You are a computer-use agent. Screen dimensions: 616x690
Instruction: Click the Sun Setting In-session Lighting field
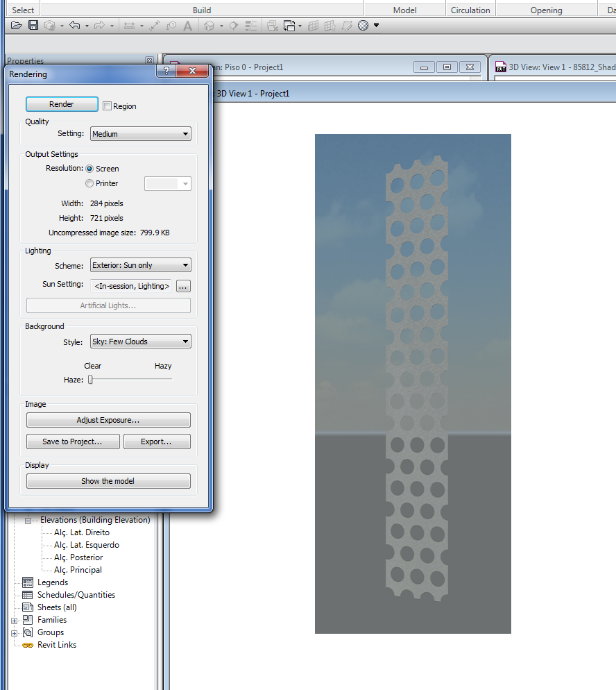point(131,286)
